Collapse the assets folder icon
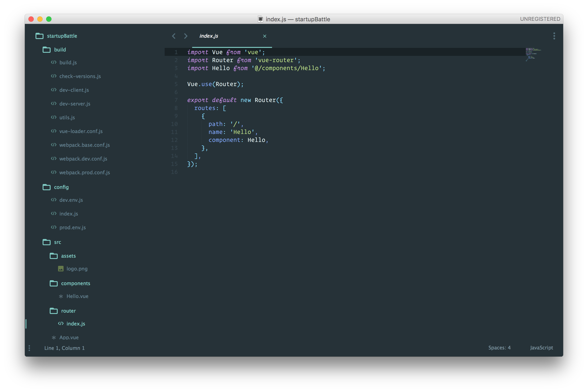This screenshot has height=392, width=588. tap(53, 256)
